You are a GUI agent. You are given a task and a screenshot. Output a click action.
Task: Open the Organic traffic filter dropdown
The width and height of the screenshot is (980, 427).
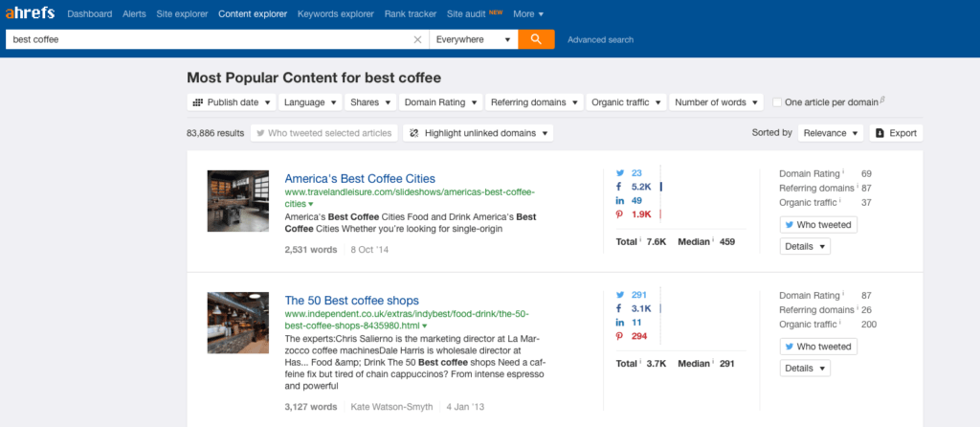click(x=626, y=102)
